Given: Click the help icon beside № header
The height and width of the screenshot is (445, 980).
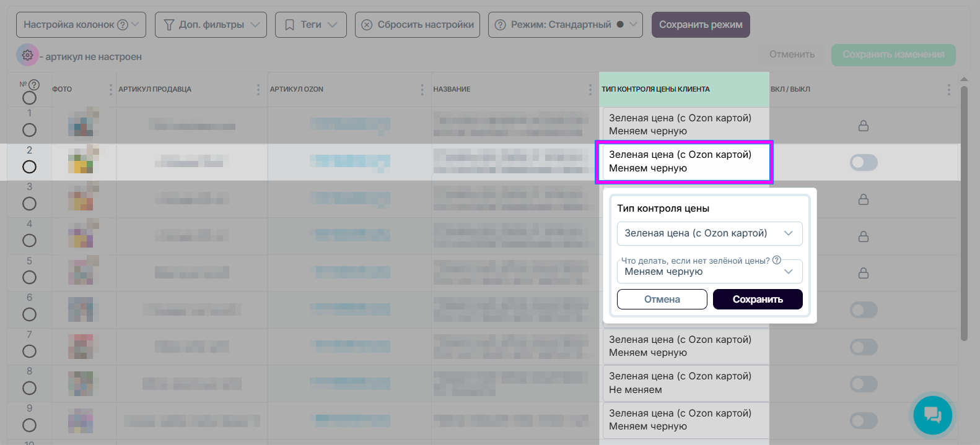Looking at the screenshot, I should click(34, 85).
